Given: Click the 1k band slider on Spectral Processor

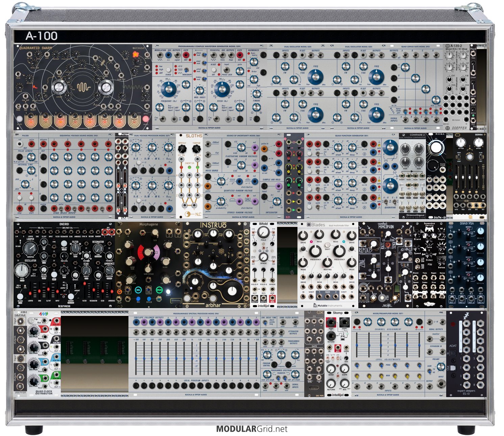Looking at the screenshot, I should [192, 359].
